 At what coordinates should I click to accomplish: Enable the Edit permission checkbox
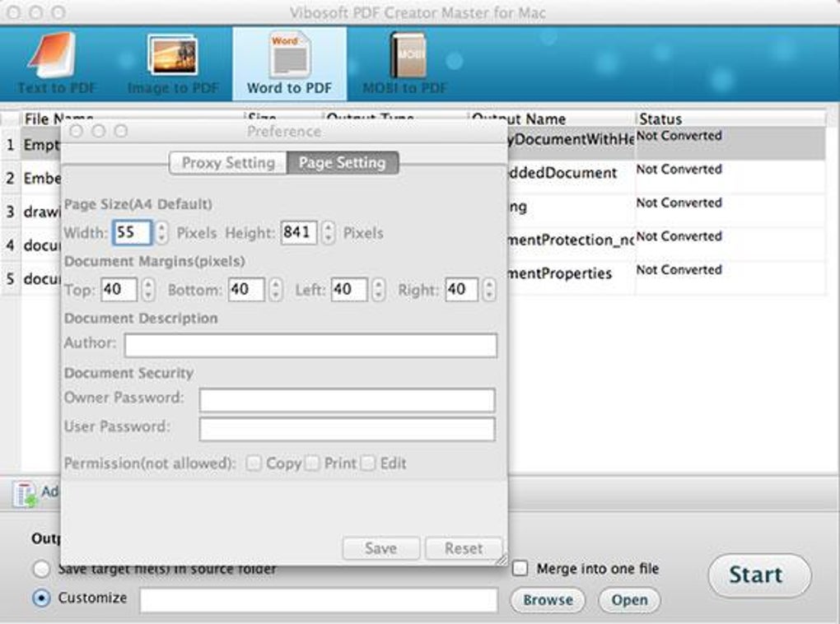point(368,463)
